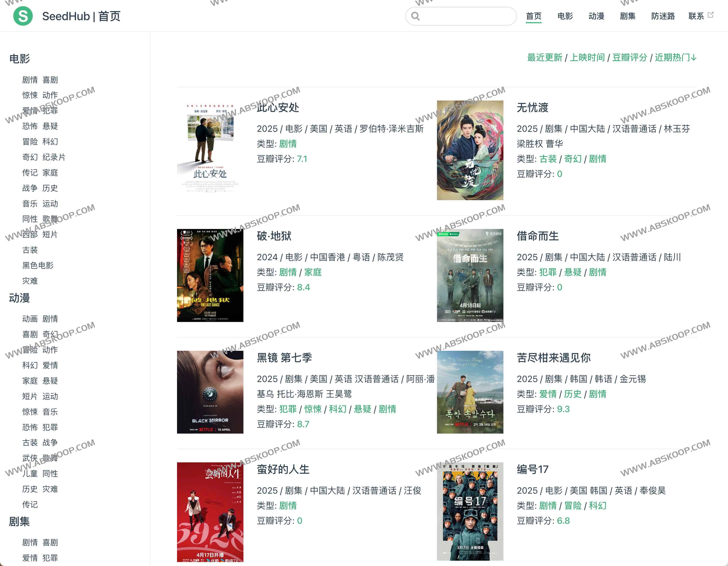
Task: Open the 剧集 section from top menu
Action: click(628, 16)
